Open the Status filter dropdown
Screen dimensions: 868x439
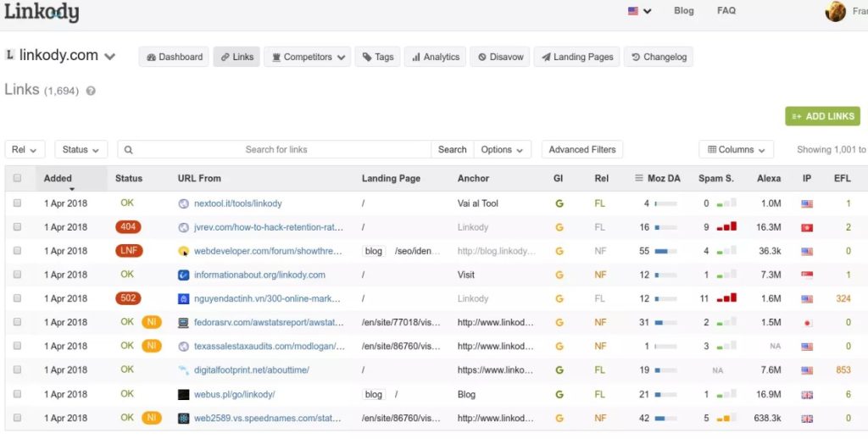[x=81, y=149]
